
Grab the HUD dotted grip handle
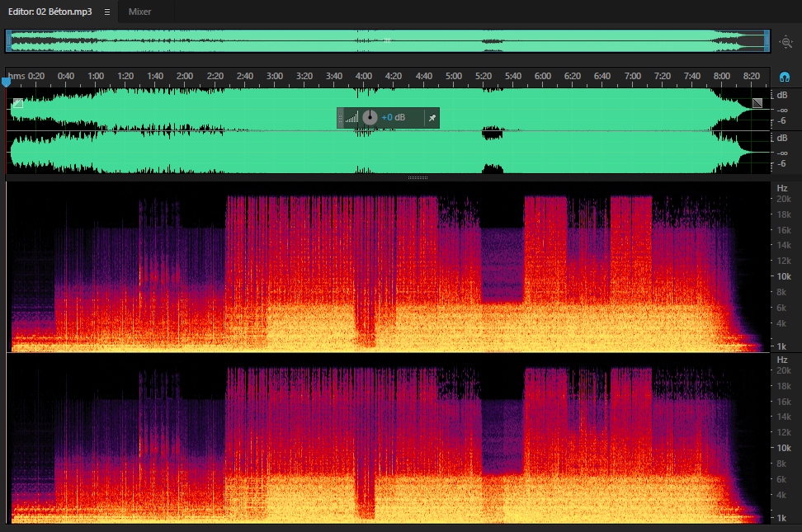pos(340,118)
